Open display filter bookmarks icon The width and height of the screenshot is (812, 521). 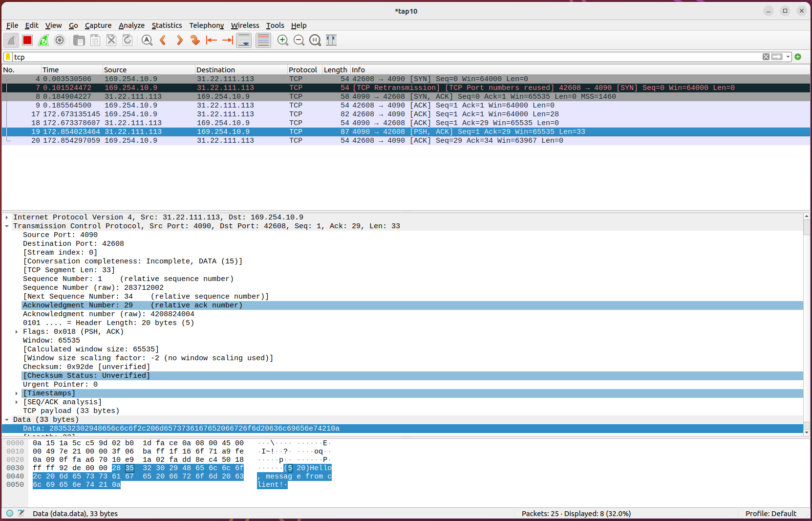click(8, 57)
